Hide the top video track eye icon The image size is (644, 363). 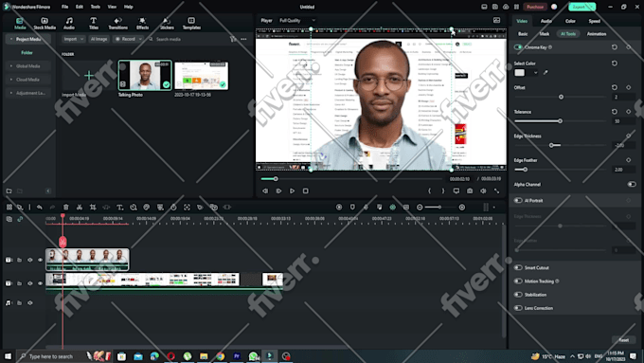(x=40, y=260)
